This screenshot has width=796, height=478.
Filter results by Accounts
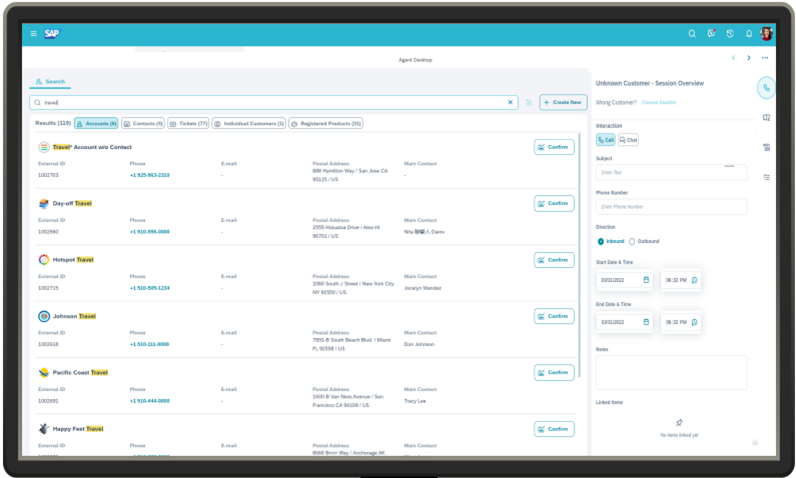point(96,124)
